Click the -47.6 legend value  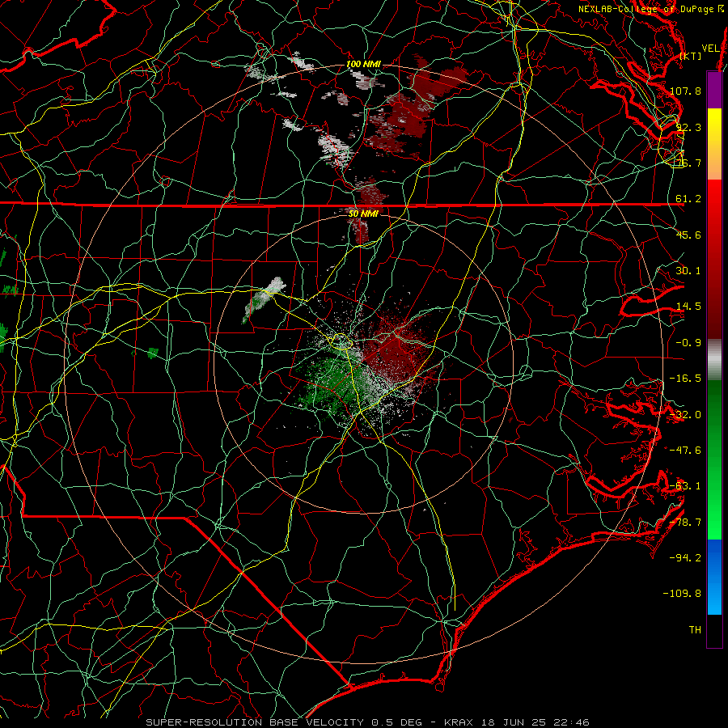click(685, 451)
